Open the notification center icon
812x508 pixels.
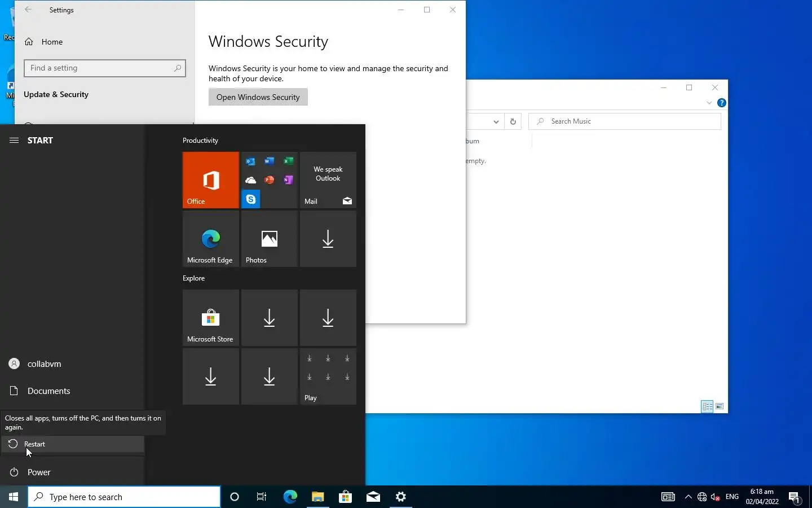click(x=795, y=497)
